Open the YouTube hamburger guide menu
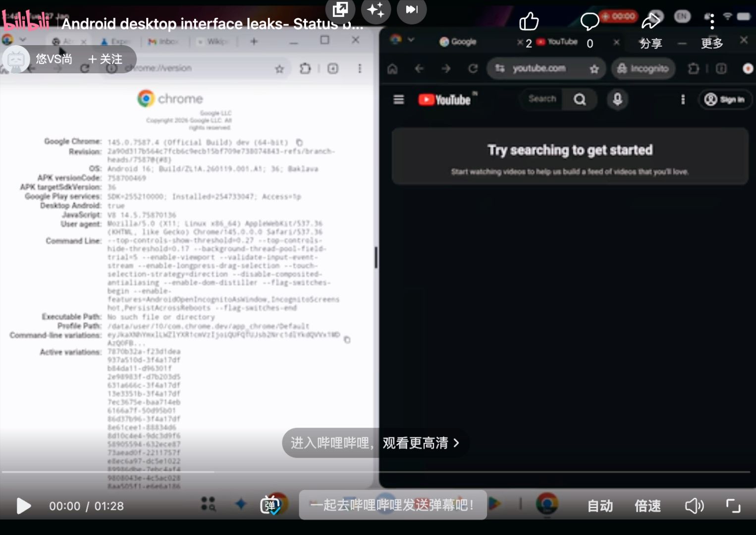 point(399,100)
